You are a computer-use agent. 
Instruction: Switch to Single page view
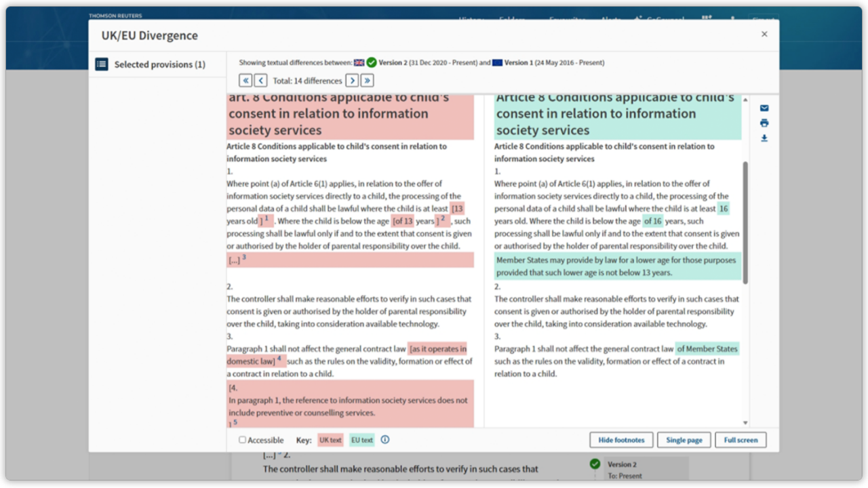[x=684, y=439]
